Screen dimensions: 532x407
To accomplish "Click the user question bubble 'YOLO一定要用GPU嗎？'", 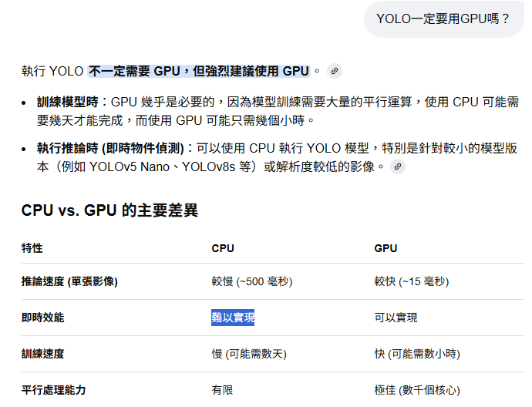I will (443, 18).
